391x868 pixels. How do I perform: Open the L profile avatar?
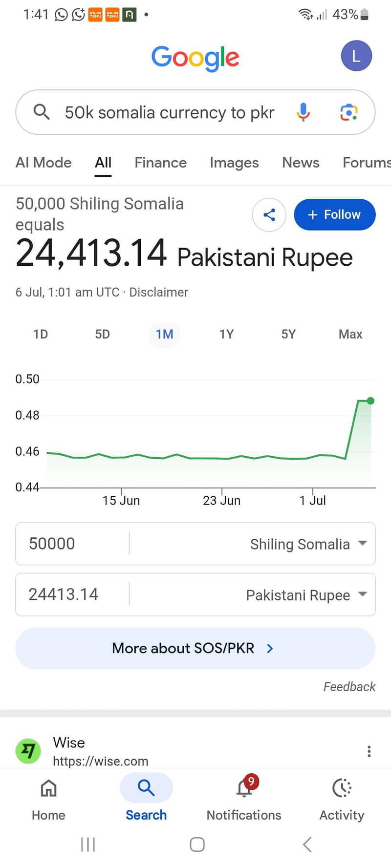[x=356, y=56]
